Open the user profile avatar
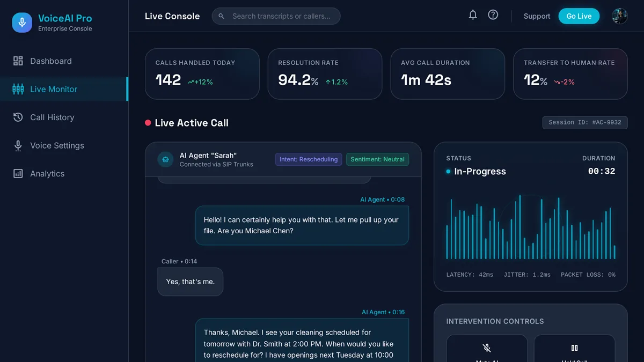This screenshot has height=362, width=644. click(x=620, y=16)
